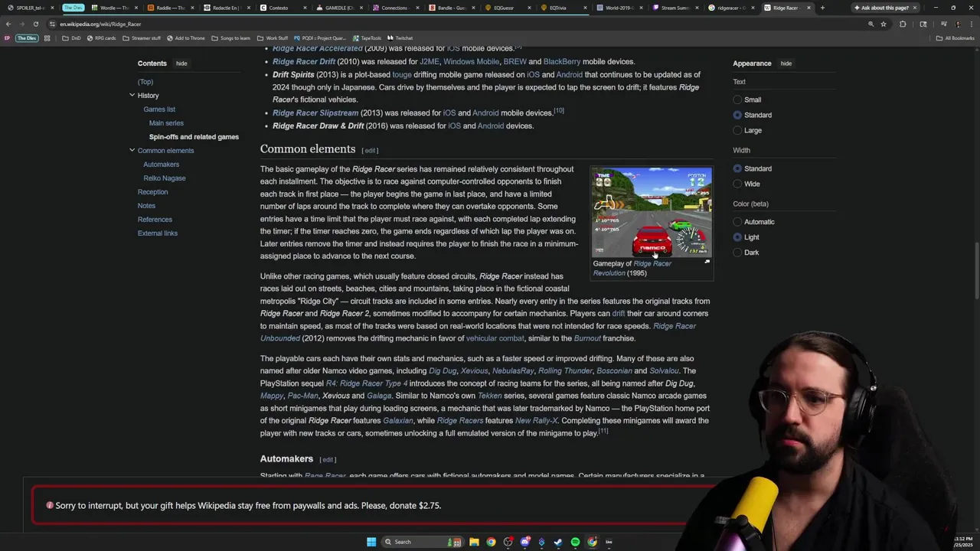Reload the Wikipedia page
Image resolution: width=980 pixels, height=551 pixels.
coord(36,24)
